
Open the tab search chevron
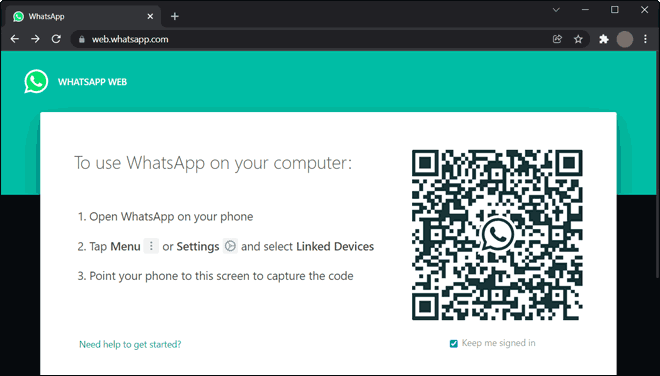[x=556, y=10]
